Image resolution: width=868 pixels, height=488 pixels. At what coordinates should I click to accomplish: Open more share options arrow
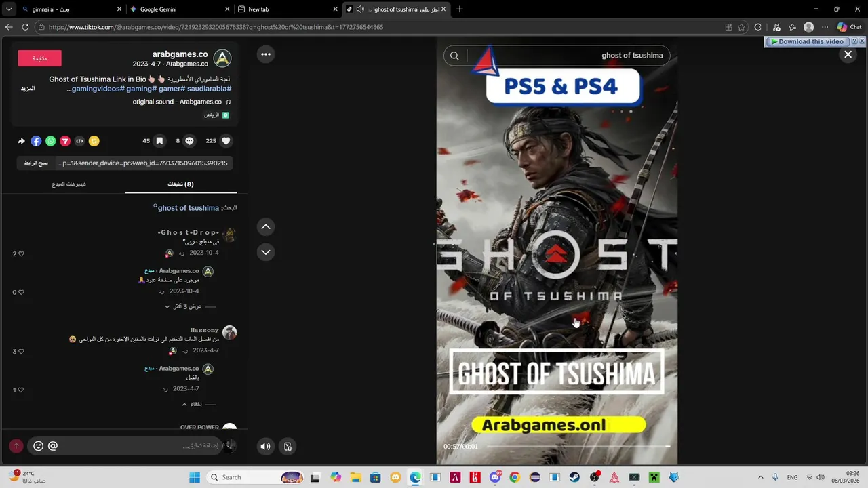22,141
